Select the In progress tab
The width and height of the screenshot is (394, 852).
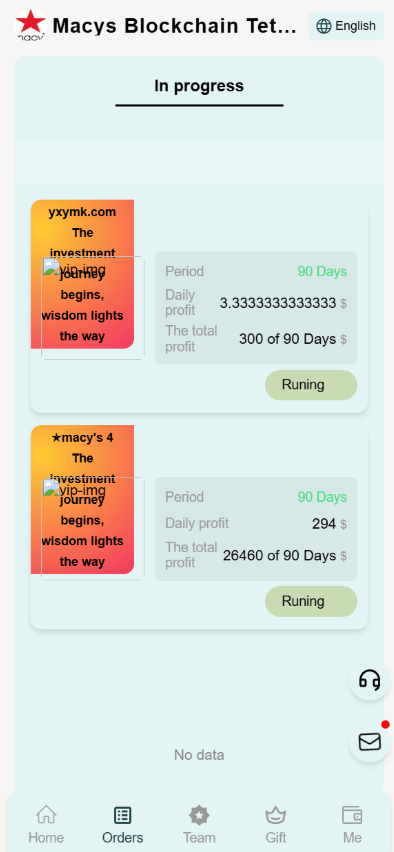point(199,86)
